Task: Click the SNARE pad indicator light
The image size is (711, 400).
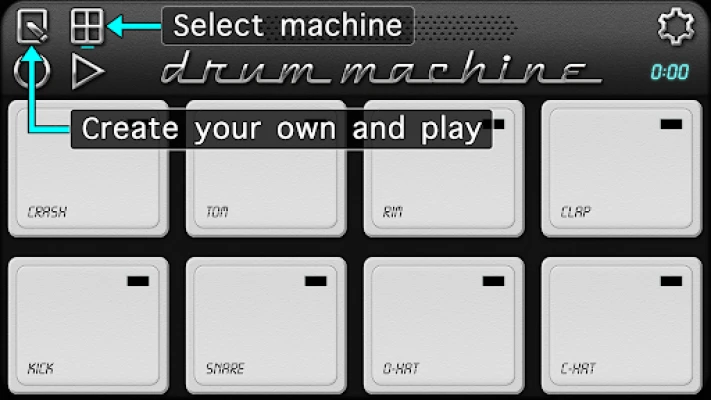Action: click(316, 281)
